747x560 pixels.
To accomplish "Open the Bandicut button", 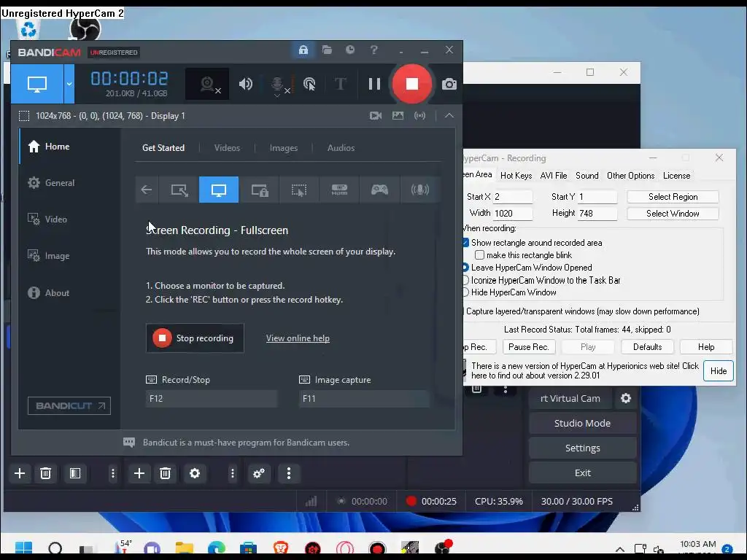I will 69,405.
